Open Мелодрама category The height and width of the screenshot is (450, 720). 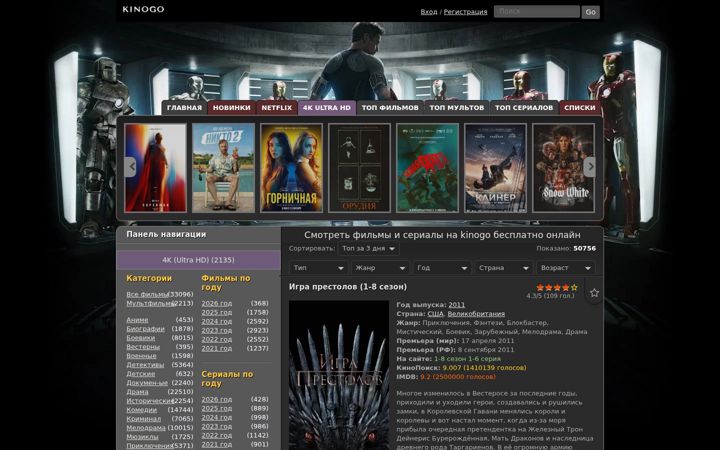[x=146, y=428]
